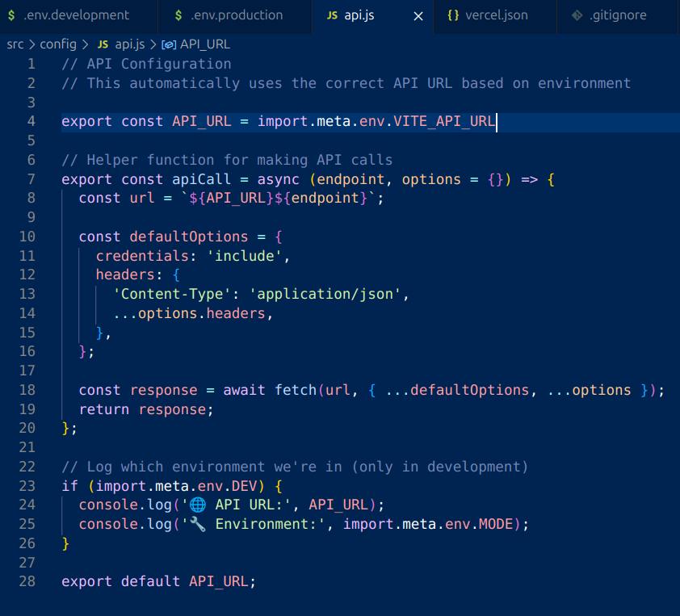Click the 'api.js' breadcrumb segment
The width and height of the screenshot is (680, 616).
tap(130, 44)
